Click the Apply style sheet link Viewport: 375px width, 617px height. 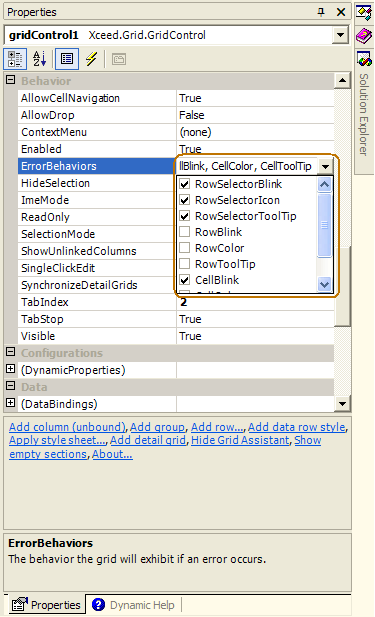click(58, 440)
